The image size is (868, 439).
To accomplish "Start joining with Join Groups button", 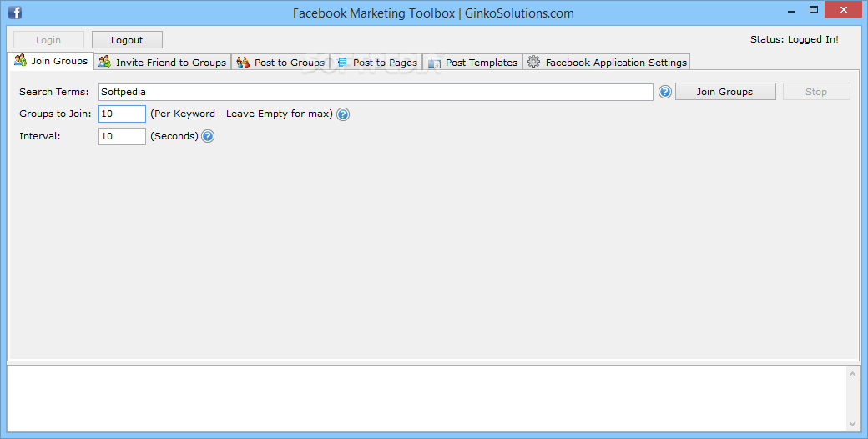I will (725, 92).
